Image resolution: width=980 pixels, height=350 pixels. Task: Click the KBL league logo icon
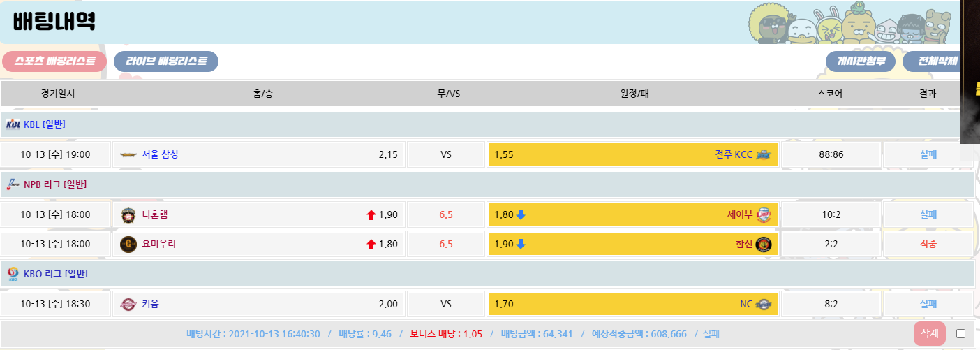click(x=13, y=124)
